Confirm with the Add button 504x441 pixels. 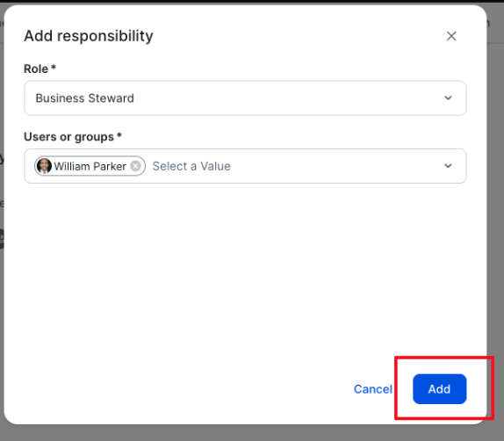click(x=439, y=389)
